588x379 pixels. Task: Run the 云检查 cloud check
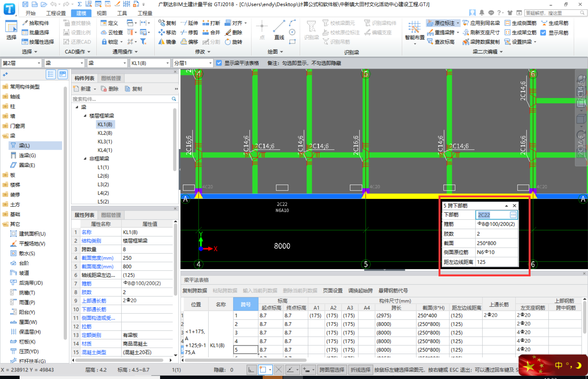[x=112, y=32]
